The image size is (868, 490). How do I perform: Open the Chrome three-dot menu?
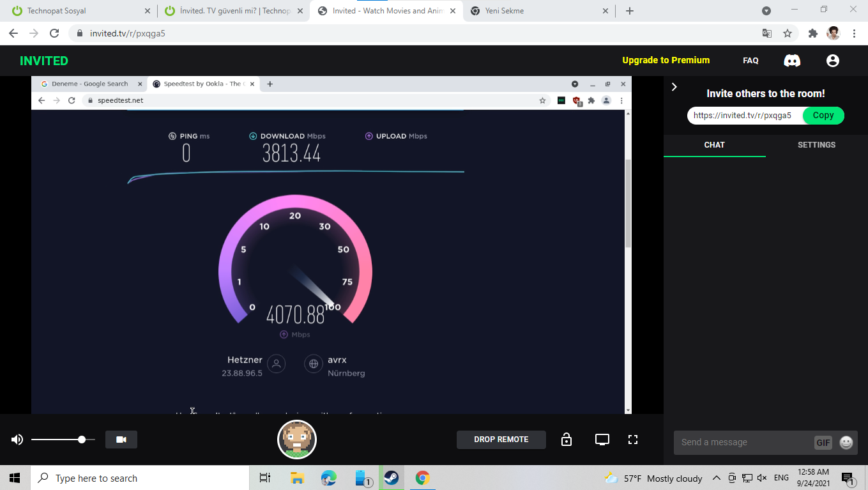(x=854, y=33)
